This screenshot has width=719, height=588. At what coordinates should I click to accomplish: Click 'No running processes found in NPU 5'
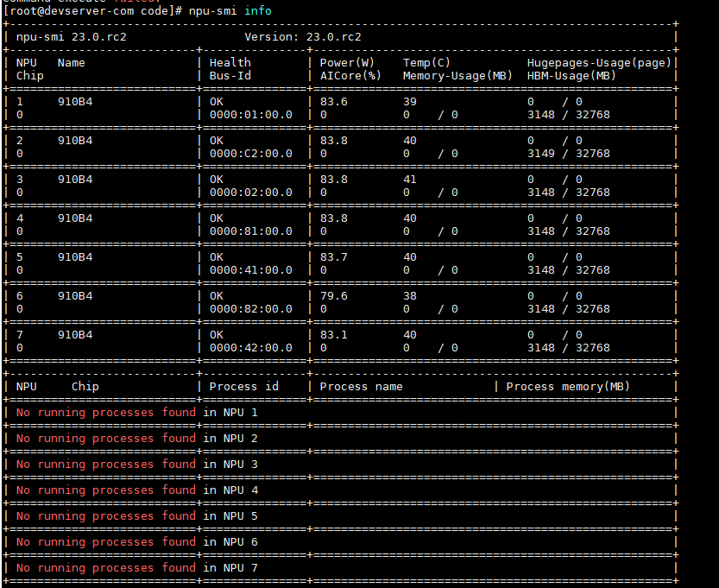(x=137, y=516)
